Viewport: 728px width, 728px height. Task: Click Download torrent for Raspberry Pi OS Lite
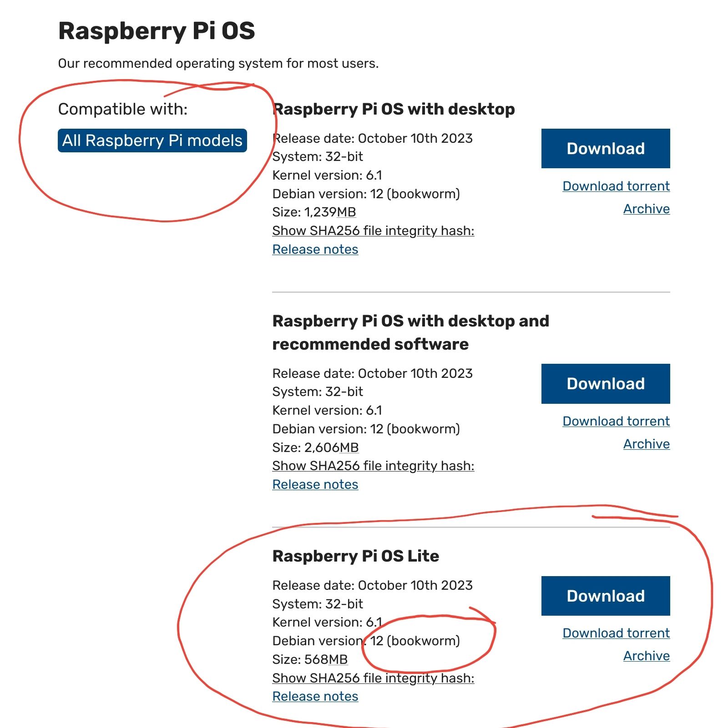pos(616,633)
